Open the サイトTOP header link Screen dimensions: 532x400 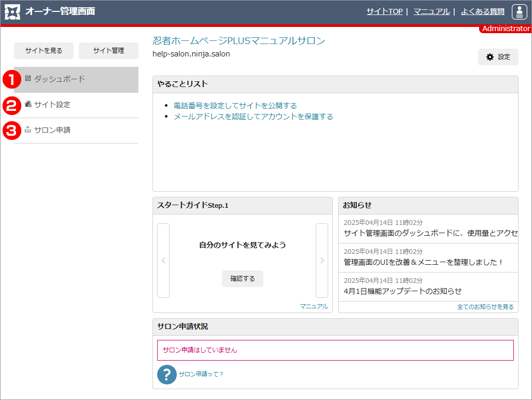384,11
